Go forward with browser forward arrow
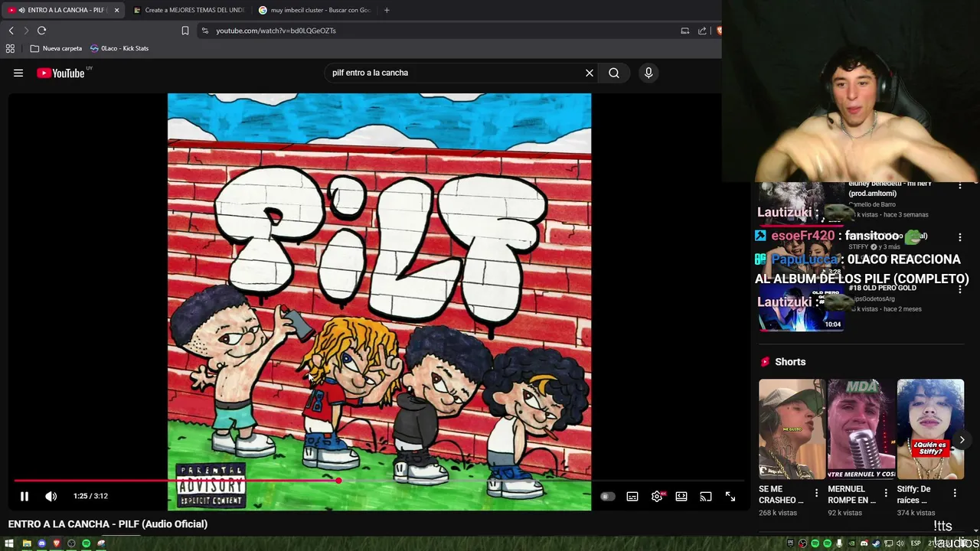The width and height of the screenshot is (980, 551). point(26,31)
